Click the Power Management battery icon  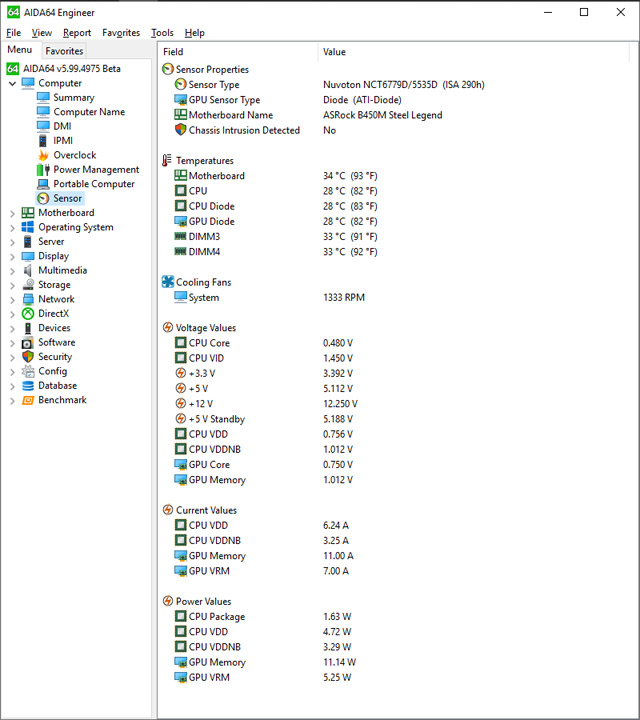pos(43,169)
